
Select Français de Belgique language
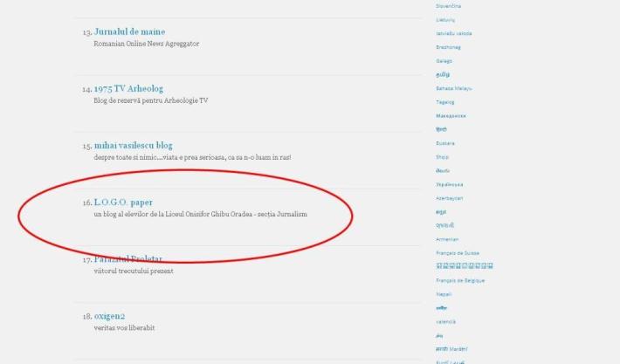pyautogui.click(x=460, y=280)
